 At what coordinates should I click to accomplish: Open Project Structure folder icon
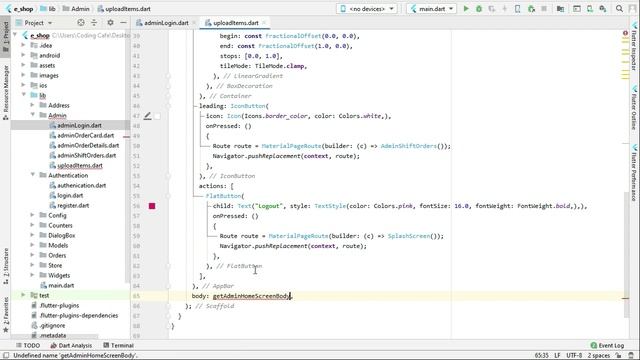[560, 9]
